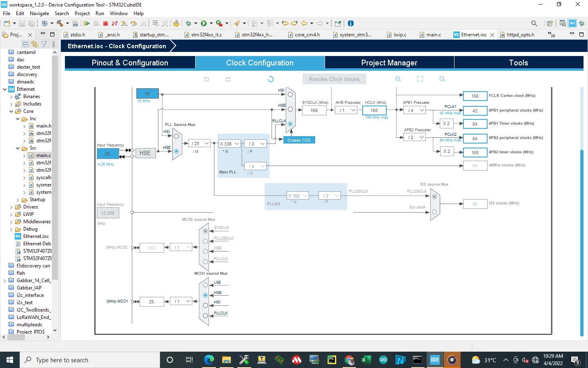Launch Debug with the green bug icon
The height and width of the screenshot is (368, 588).
click(x=189, y=23)
